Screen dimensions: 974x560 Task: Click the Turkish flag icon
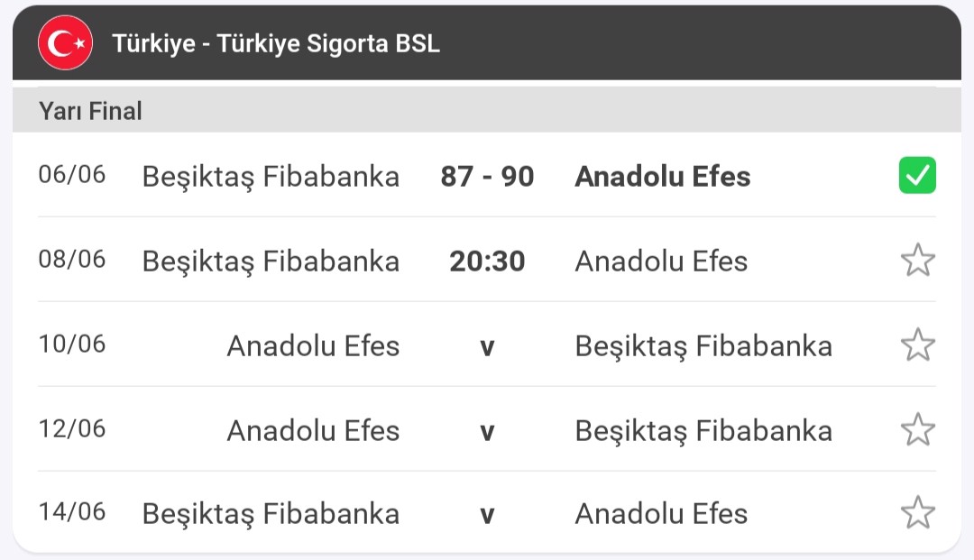pos(65,43)
